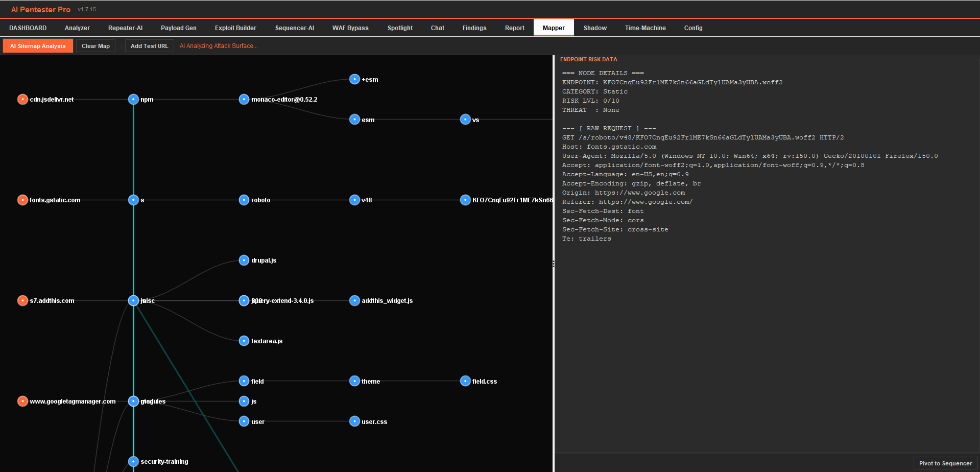This screenshot has width=980, height=472.
Task: Click the modules node circle
Action: 133,401
